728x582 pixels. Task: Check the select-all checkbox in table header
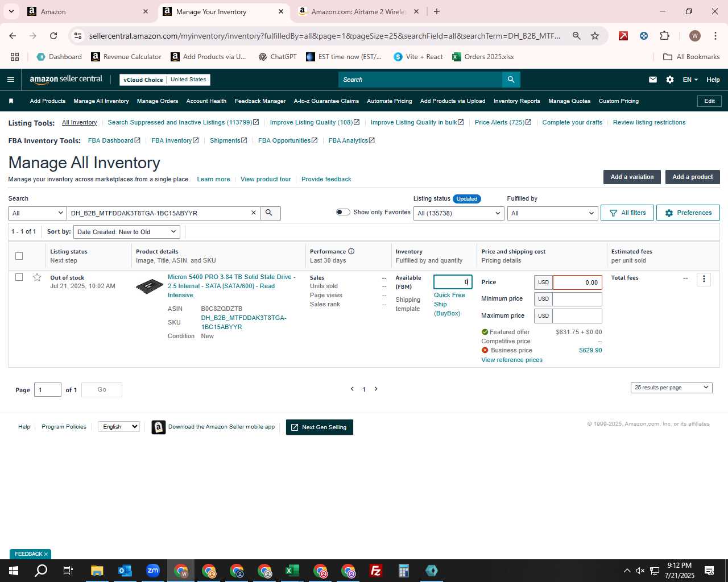[x=19, y=256]
